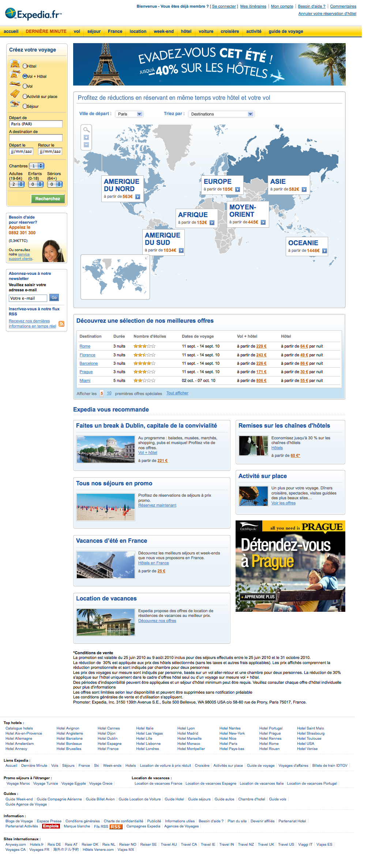Image resolution: width=368 pixels, height=868 pixels.
Task: Open the Triez par Destinations dropdown
Action: click(221, 114)
